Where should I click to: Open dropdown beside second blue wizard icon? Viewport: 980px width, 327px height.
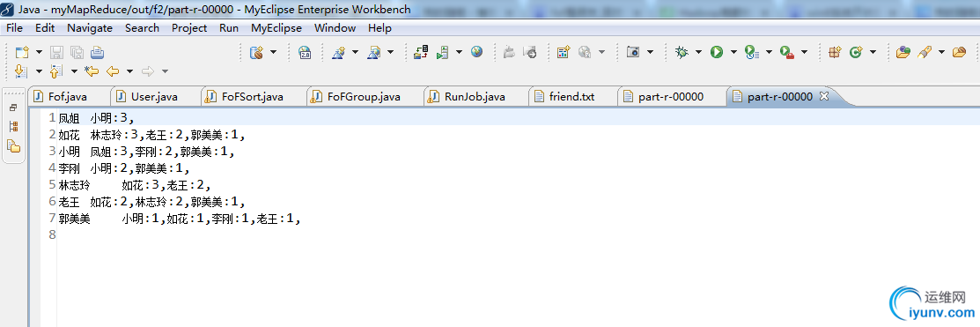pos(390,53)
